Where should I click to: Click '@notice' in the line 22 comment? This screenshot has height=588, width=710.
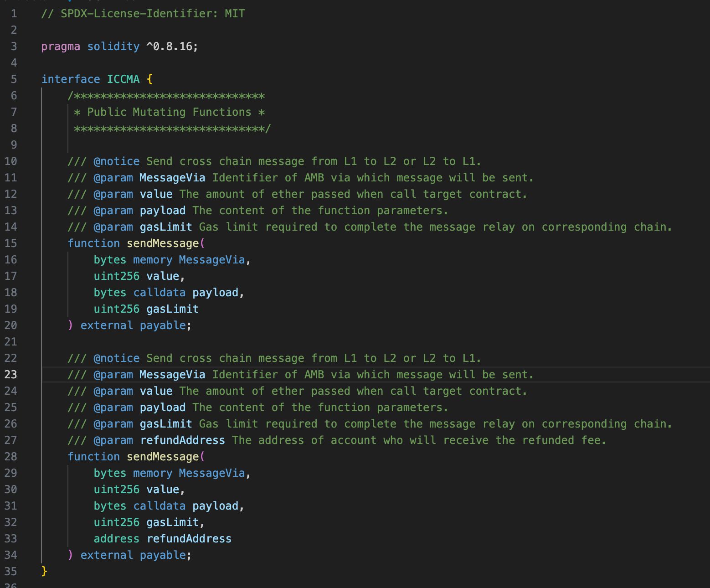(x=117, y=358)
